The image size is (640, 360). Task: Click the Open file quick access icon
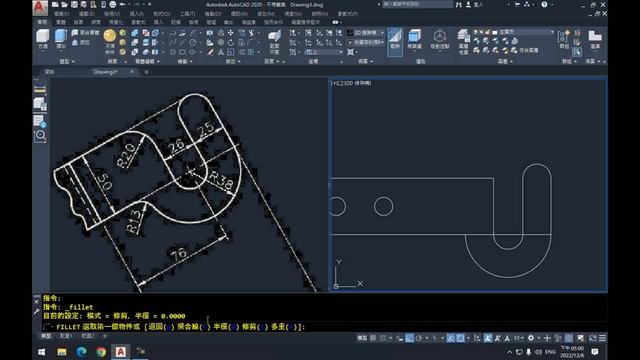[x=64, y=4]
